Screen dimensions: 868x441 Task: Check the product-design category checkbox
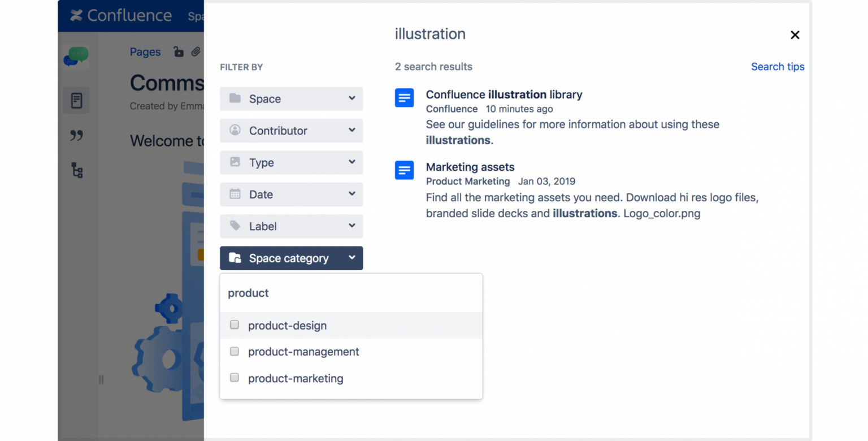234,325
